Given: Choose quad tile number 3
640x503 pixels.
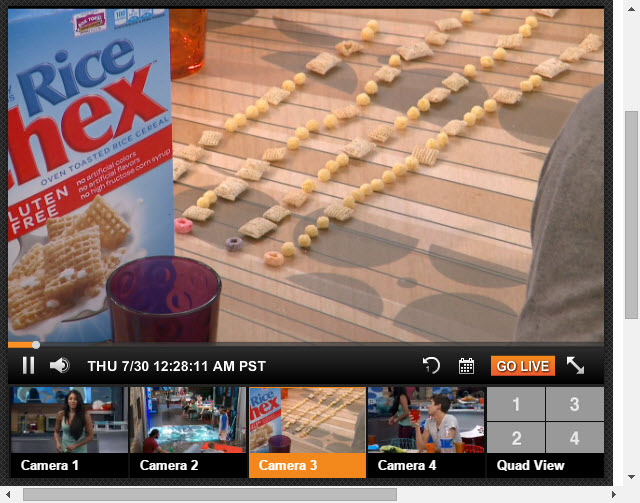Looking at the screenshot, I should [575, 404].
